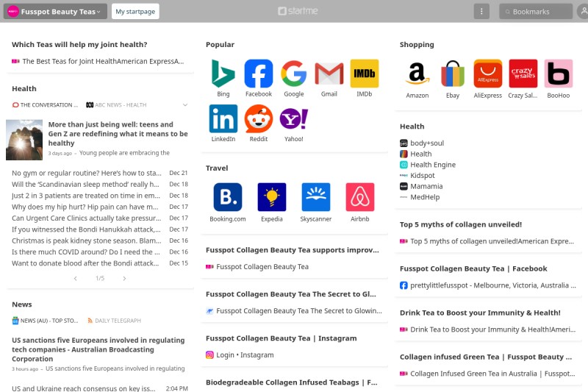
Task: Open the 'Scandinavian sleep method' article
Action: coord(85,184)
